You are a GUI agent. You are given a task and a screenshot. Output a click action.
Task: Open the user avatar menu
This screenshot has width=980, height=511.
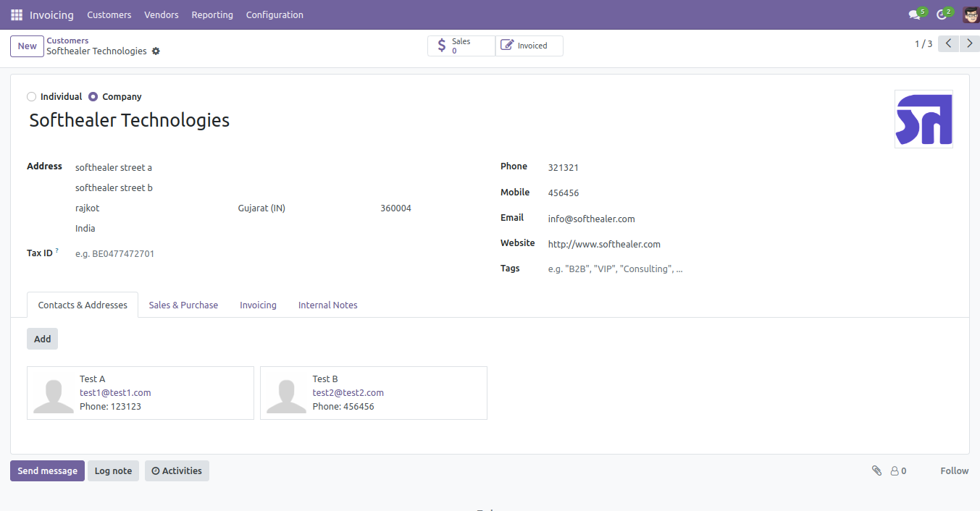tap(971, 14)
